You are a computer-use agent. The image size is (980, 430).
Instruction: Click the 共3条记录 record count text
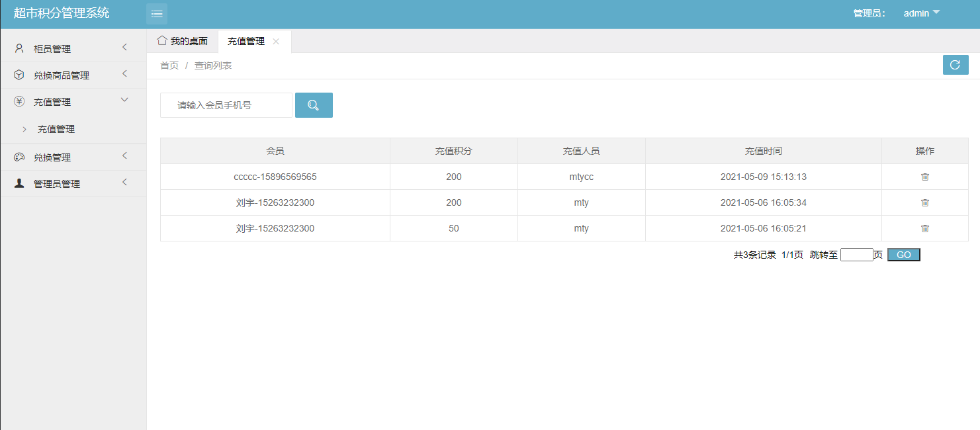click(755, 255)
